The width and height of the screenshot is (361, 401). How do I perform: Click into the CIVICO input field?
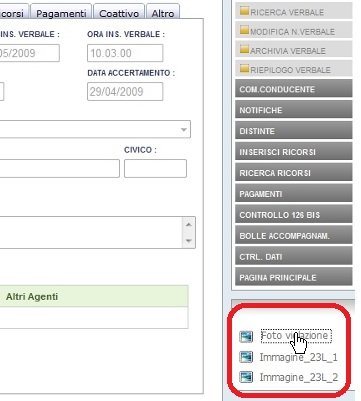click(155, 168)
